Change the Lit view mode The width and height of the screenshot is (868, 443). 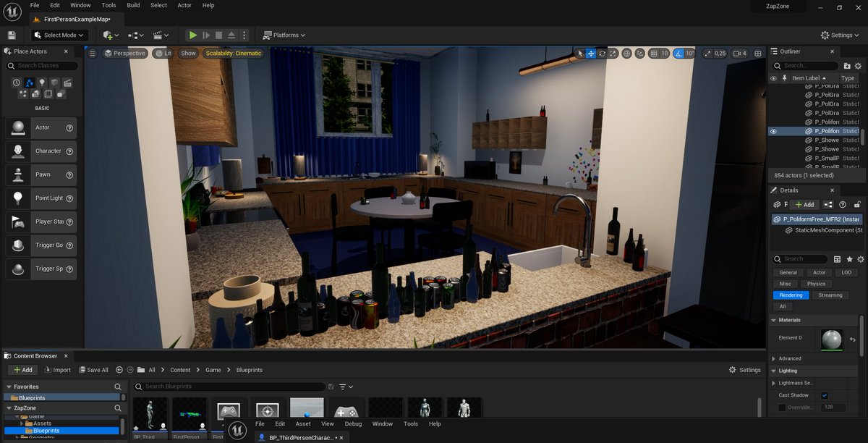(163, 53)
